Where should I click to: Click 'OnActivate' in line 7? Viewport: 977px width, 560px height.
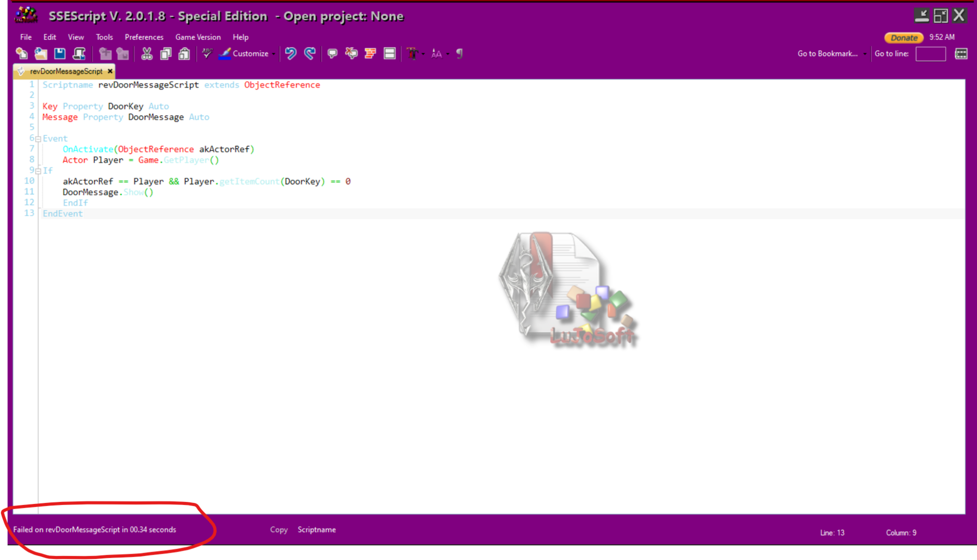pyautogui.click(x=88, y=149)
